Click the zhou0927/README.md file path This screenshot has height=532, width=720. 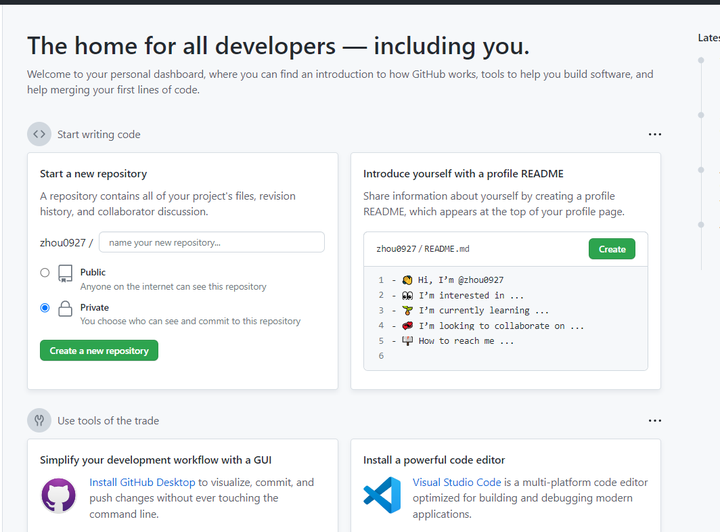pos(423,249)
